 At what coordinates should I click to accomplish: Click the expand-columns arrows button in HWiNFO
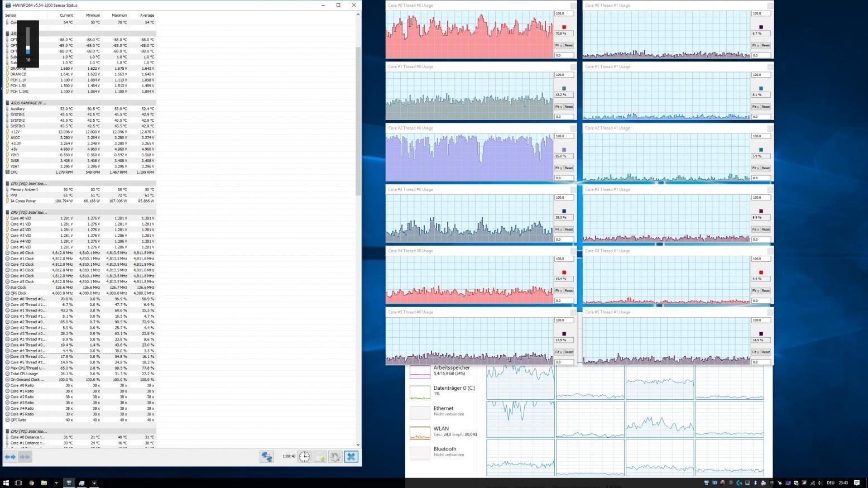coord(10,457)
